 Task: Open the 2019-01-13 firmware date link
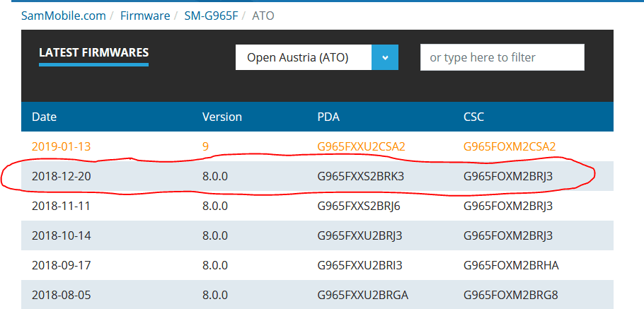click(x=61, y=146)
